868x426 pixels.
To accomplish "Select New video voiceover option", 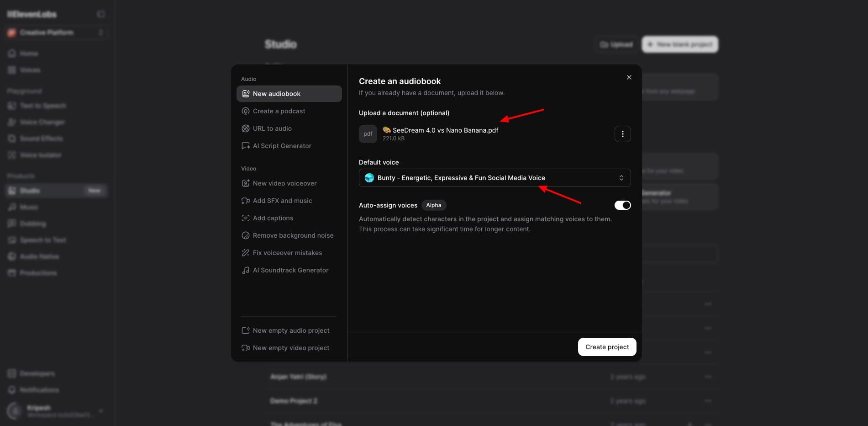I will (x=284, y=183).
